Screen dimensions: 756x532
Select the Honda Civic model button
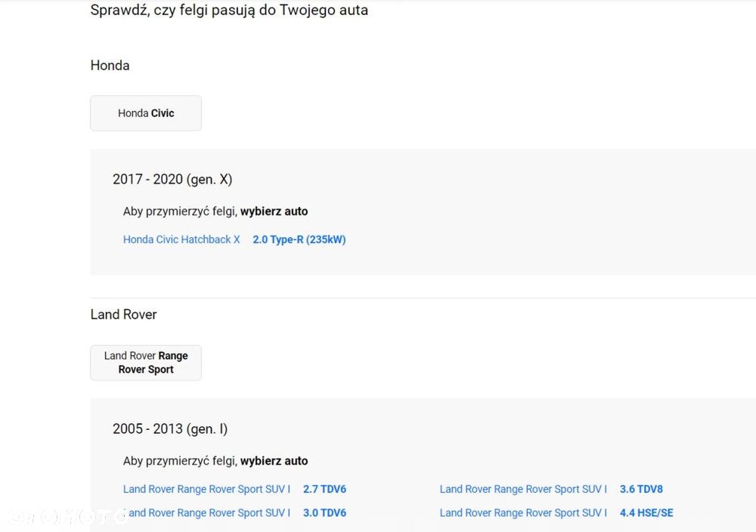pyautogui.click(x=146, y=113)
